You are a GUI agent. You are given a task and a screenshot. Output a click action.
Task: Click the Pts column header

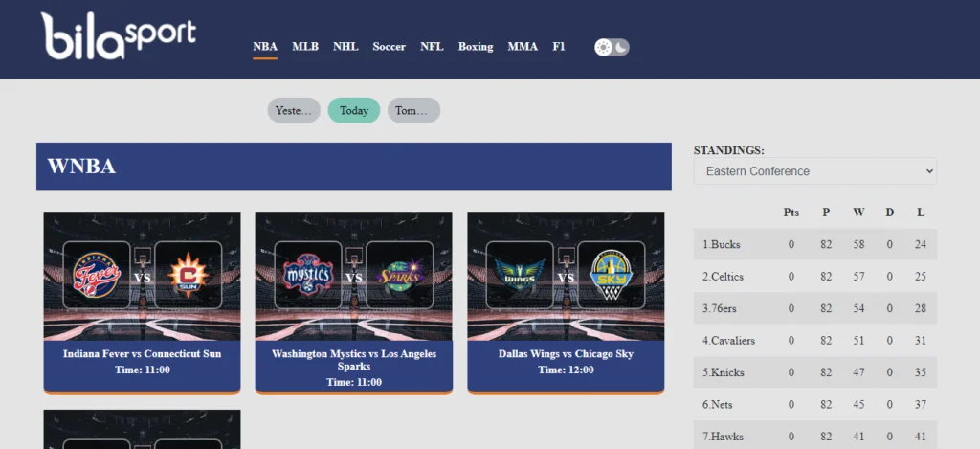point(791,213)
